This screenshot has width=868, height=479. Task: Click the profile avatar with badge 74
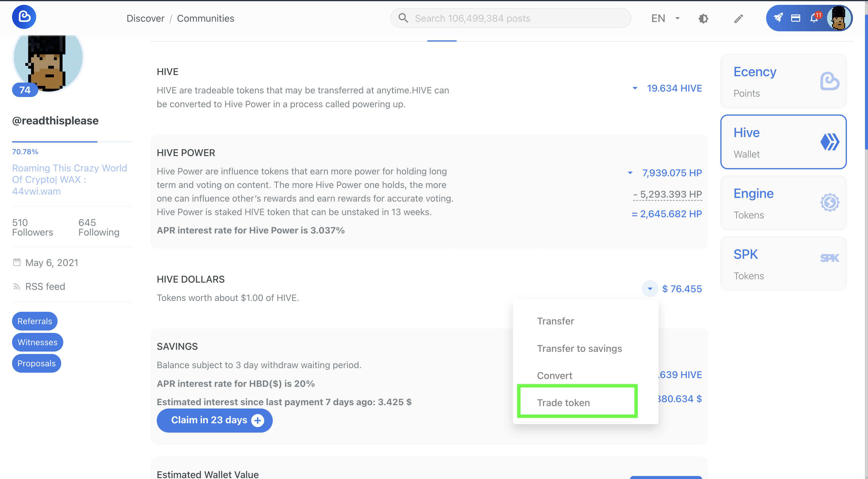(x=48, y=63)
